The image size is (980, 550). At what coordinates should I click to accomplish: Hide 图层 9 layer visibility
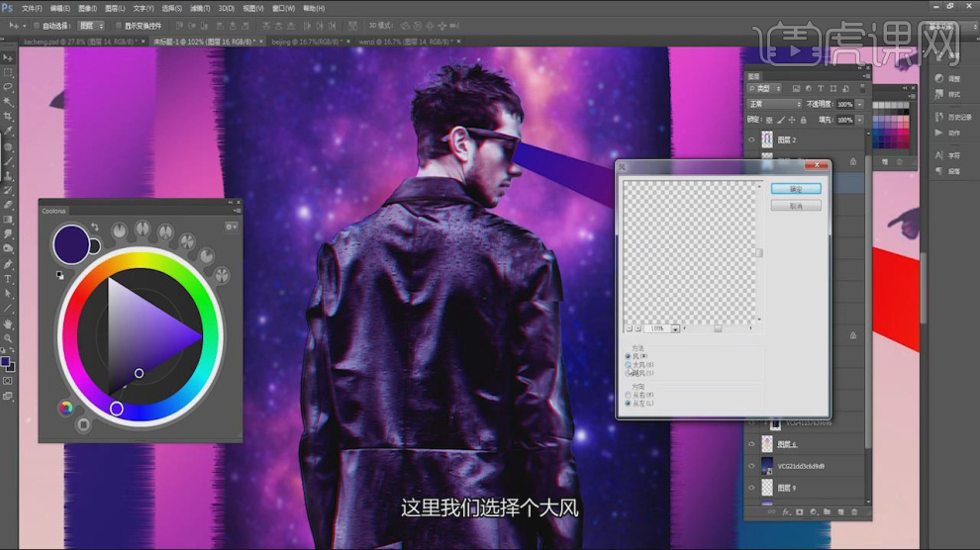pyautogui.click(x=752, y=488)
